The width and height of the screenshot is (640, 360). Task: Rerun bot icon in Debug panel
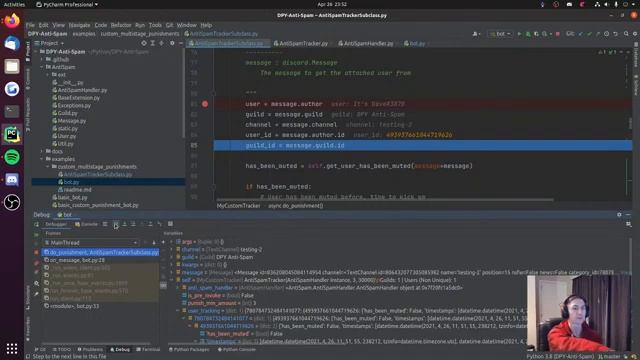pos(36,224)
